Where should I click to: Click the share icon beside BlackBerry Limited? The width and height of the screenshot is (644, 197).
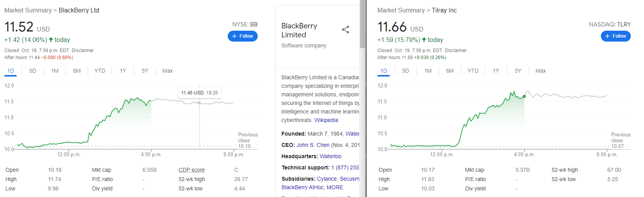[x=346, y=30]
